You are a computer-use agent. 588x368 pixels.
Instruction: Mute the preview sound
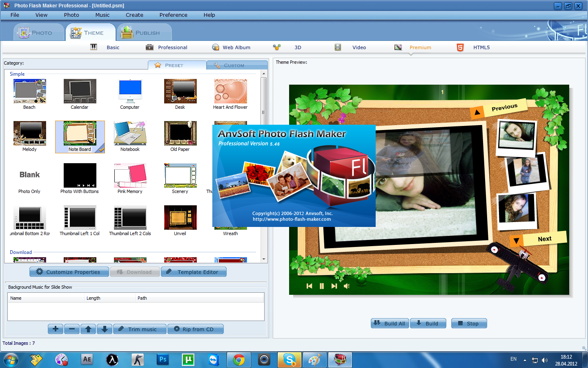pos(347,286)
